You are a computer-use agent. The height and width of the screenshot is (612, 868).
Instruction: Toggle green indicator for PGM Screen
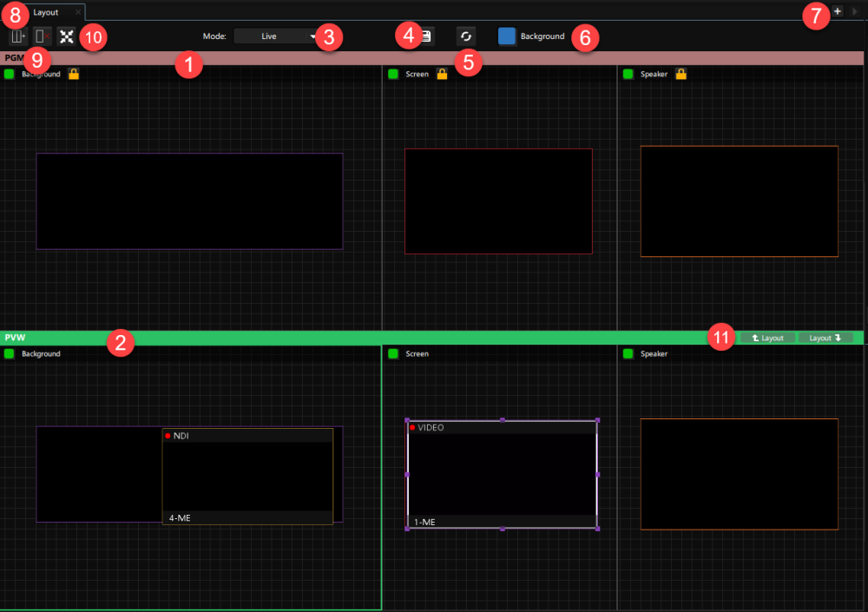click(x=393, y=74)
